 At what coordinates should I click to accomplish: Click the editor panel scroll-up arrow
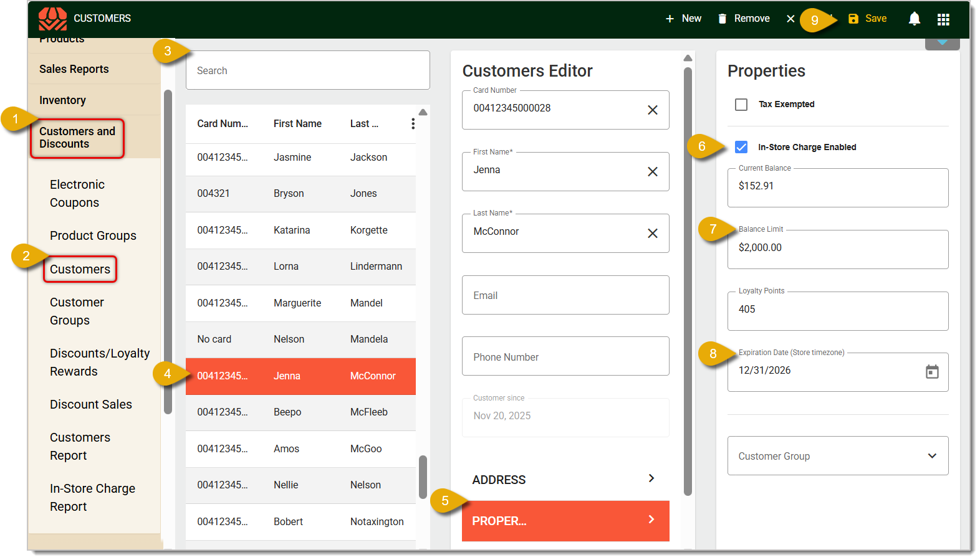click(x=688, y=58)
